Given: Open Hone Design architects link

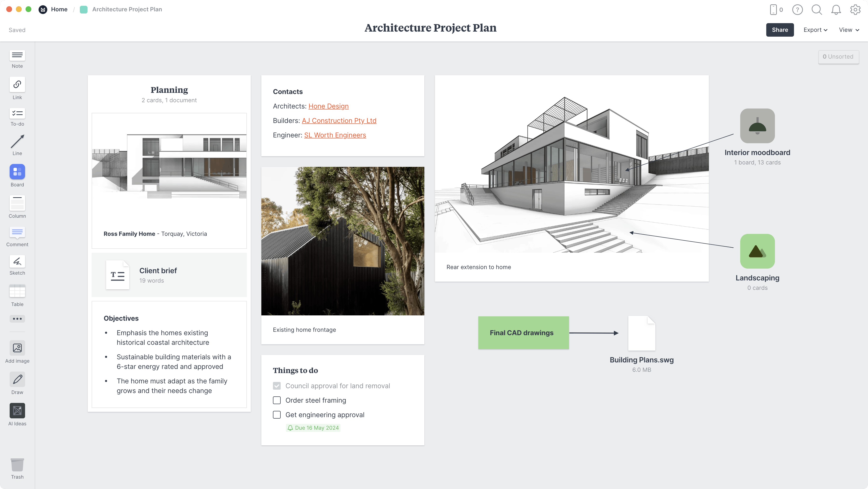Looking at the screenshot, I should (328, 106).
